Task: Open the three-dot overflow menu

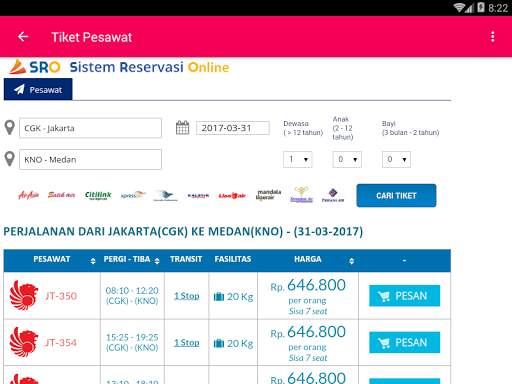Action: (493, 37)
